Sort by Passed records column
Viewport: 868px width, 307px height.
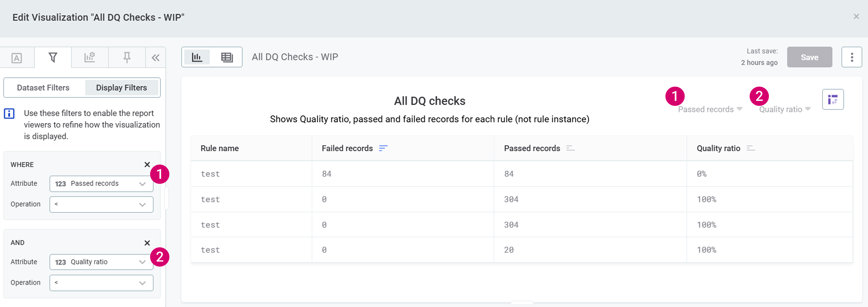coord(570,148)
